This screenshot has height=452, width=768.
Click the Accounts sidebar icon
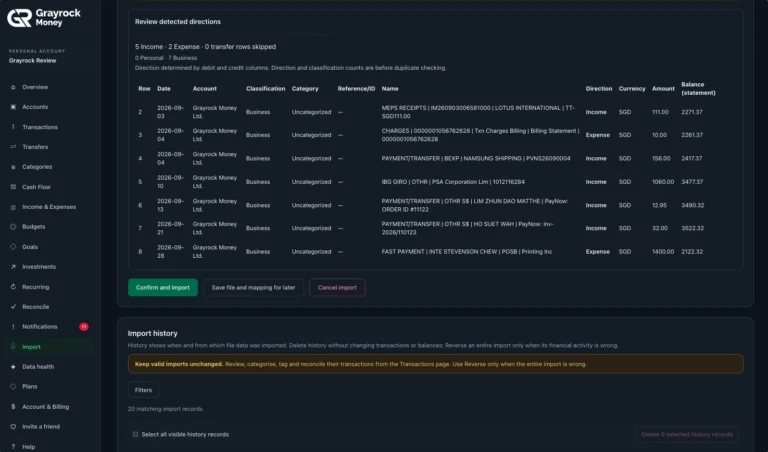pyautogui.click(x=13, y=107)
